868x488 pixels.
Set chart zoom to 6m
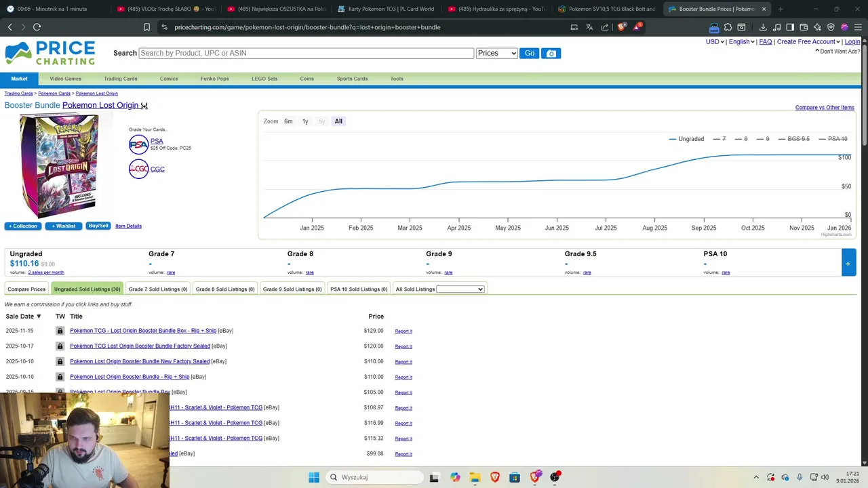coord(288,121)
